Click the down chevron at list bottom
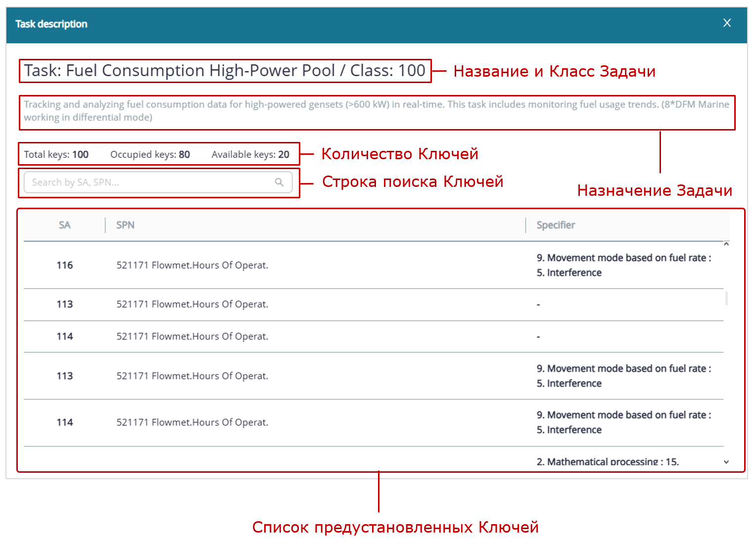 (726, 461)
